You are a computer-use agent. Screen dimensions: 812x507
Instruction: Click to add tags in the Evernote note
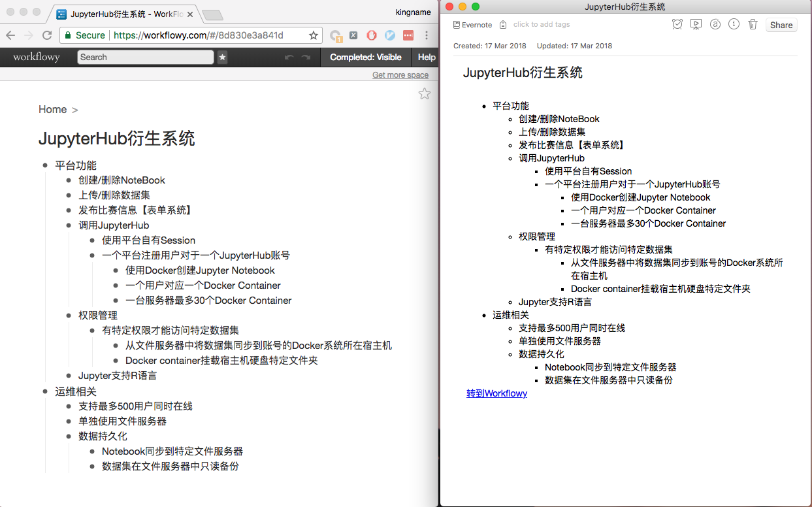(542, 25)
